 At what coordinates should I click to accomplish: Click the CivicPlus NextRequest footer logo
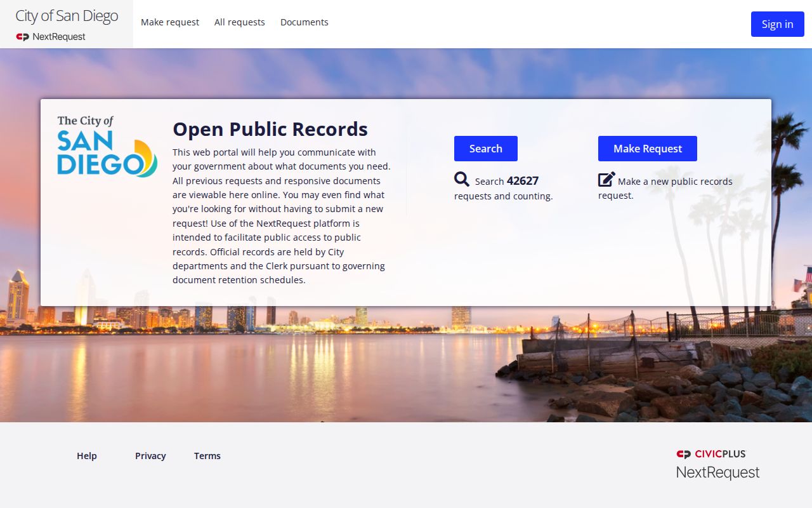(x=717, y=464)
